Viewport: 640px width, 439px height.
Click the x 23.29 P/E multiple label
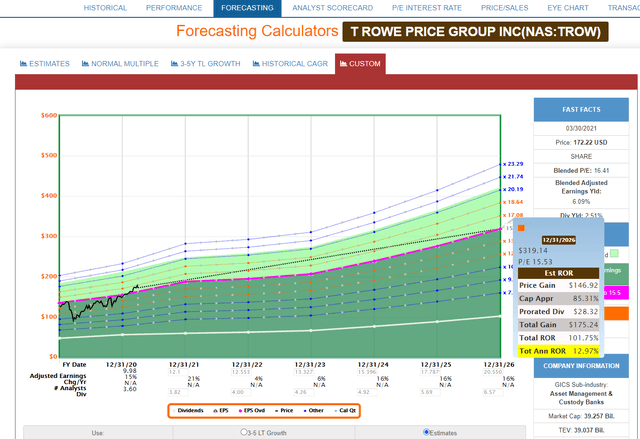click(513, 164)
